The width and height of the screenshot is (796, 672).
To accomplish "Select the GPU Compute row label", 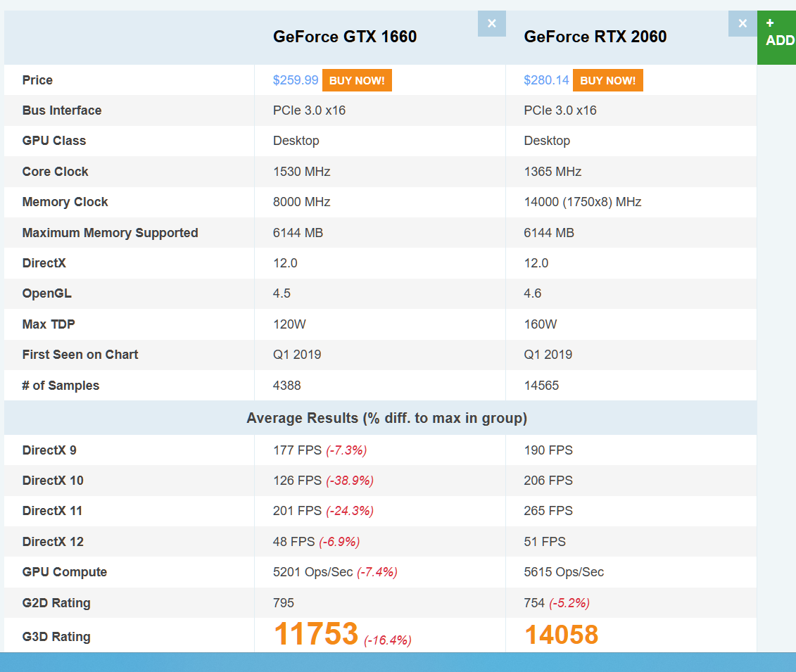I will tap(65, 572).
